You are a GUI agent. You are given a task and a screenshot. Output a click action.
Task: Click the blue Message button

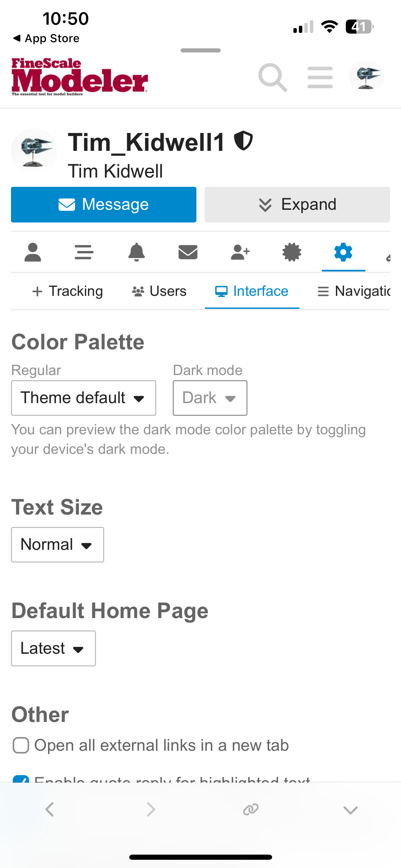104,205
